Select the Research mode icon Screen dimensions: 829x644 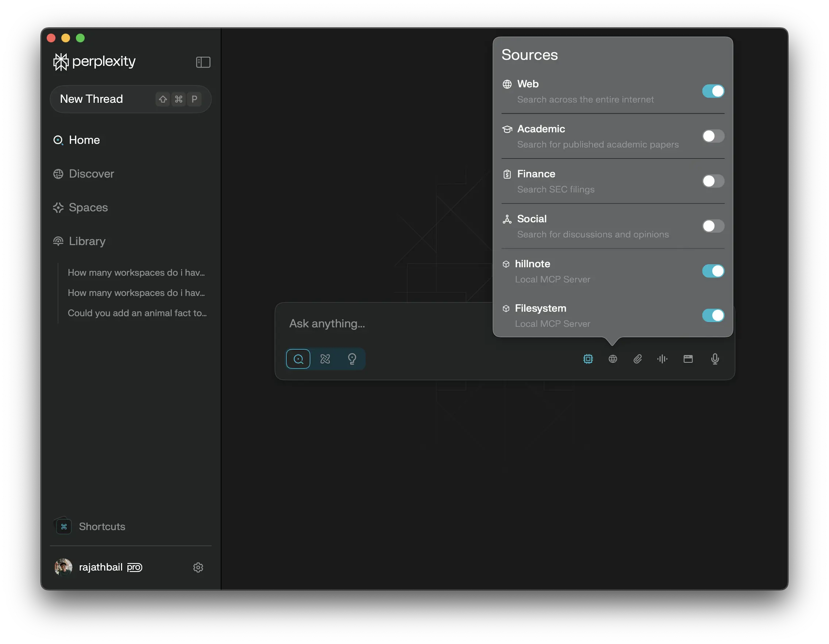(325, 359)
